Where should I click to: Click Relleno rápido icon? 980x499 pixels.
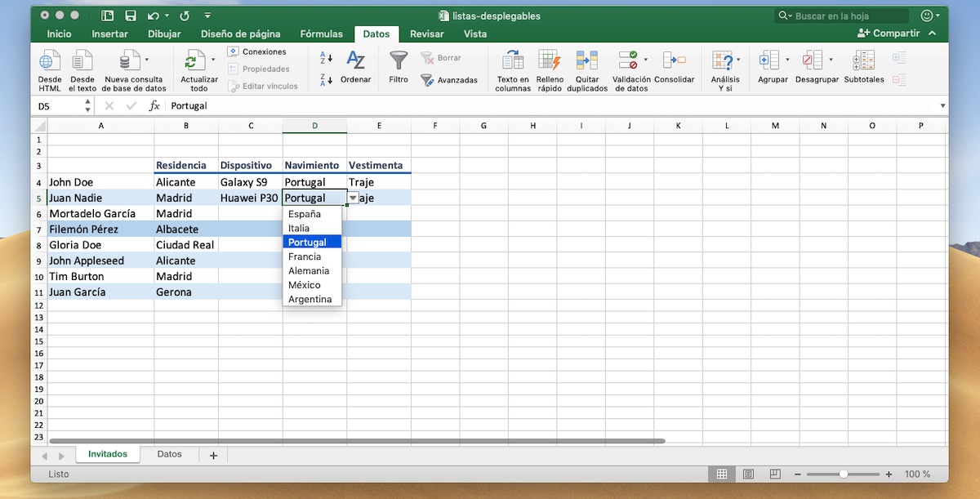(550, 61)
